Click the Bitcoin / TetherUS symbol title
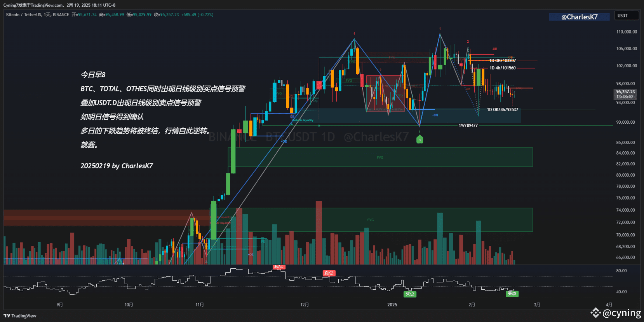This screenshot has width=644, height=322. (24, 15)
